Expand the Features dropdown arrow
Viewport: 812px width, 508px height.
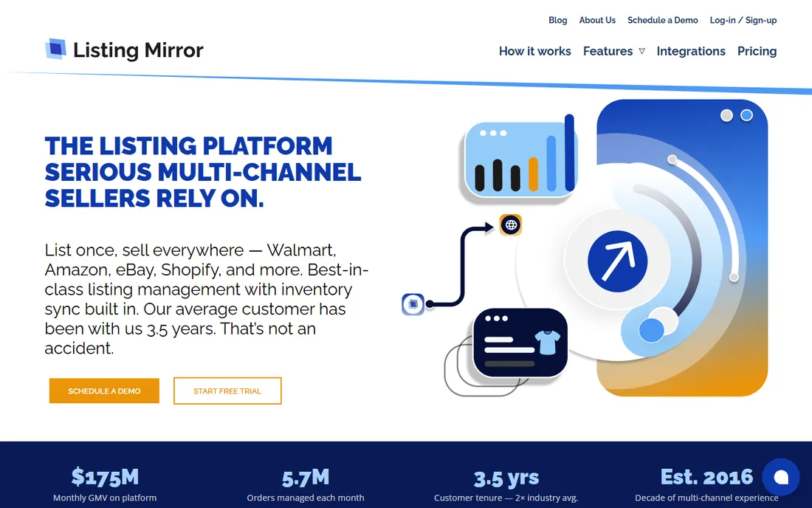(641, 51)
